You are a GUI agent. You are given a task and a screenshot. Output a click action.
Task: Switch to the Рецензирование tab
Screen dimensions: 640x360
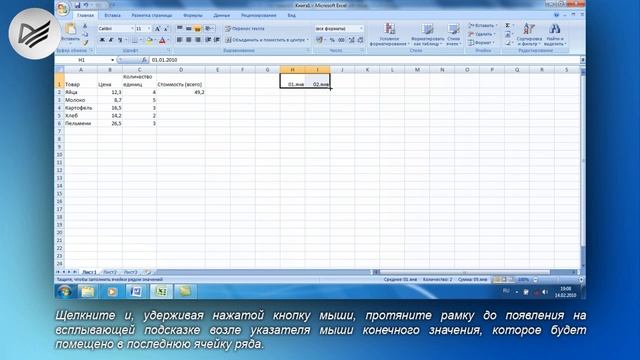[258, 16]
